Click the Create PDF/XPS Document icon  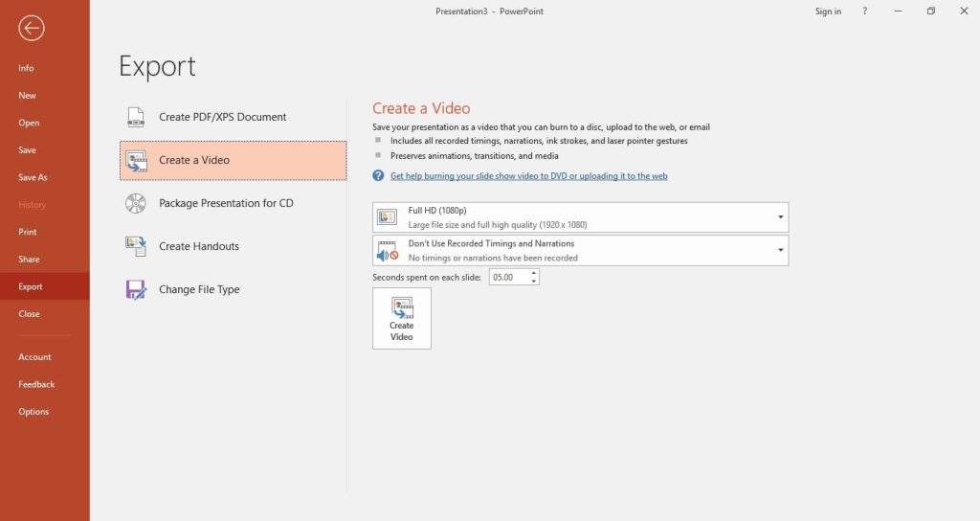[136, 117]
